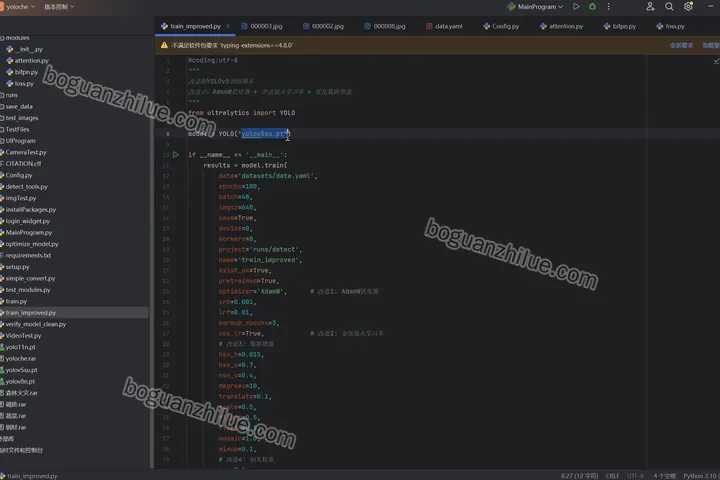Switch to the 000008.jpg tab
The image size is (720, 480).
[385, 26]
